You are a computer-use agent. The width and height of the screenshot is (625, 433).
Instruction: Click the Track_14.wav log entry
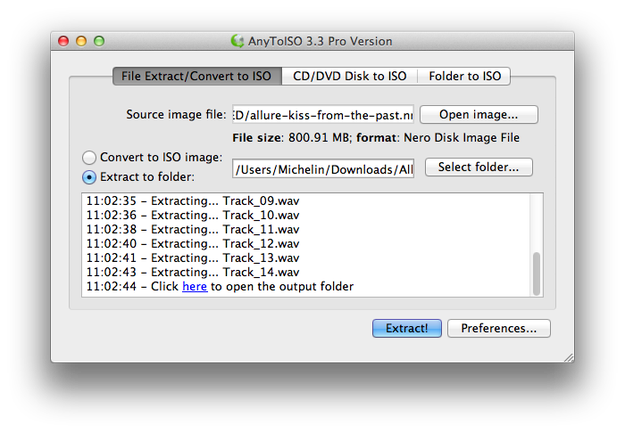tap(193, 272)
